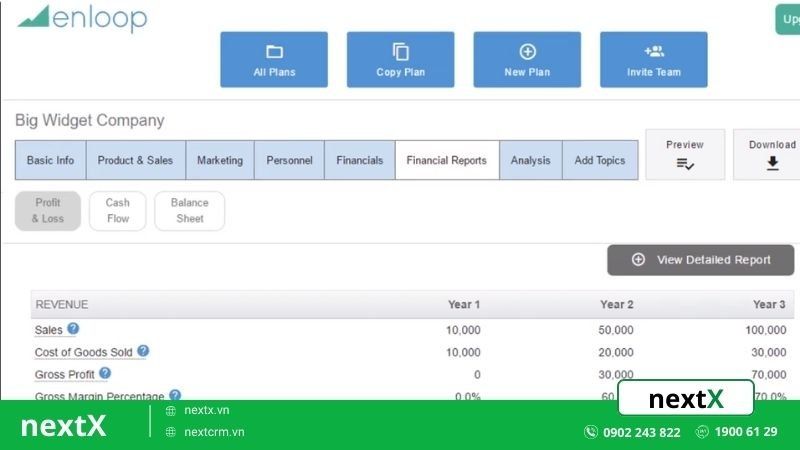
Task: Switch to the Balance Sheet report
Action: click(x=190, y=211)
